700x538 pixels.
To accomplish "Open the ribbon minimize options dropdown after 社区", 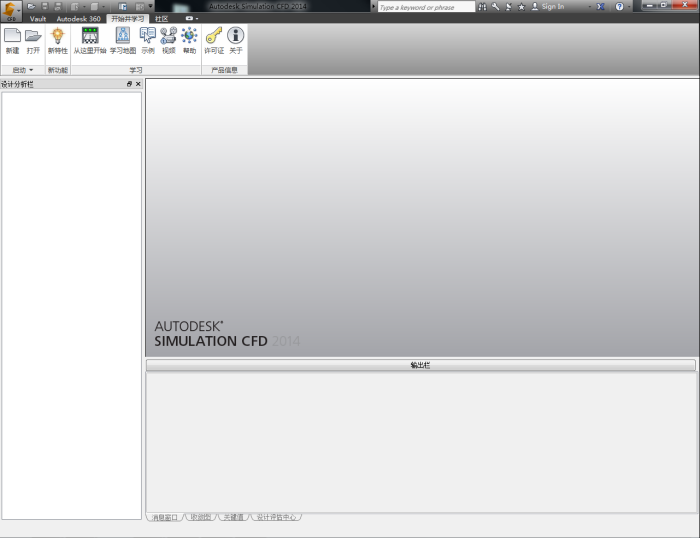I will [x=192, y=19].
